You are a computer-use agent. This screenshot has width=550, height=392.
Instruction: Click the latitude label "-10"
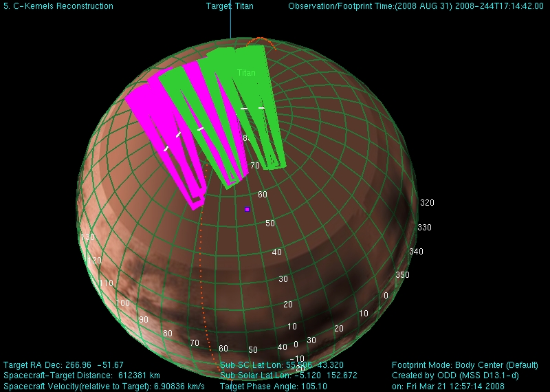click(298, 359)
